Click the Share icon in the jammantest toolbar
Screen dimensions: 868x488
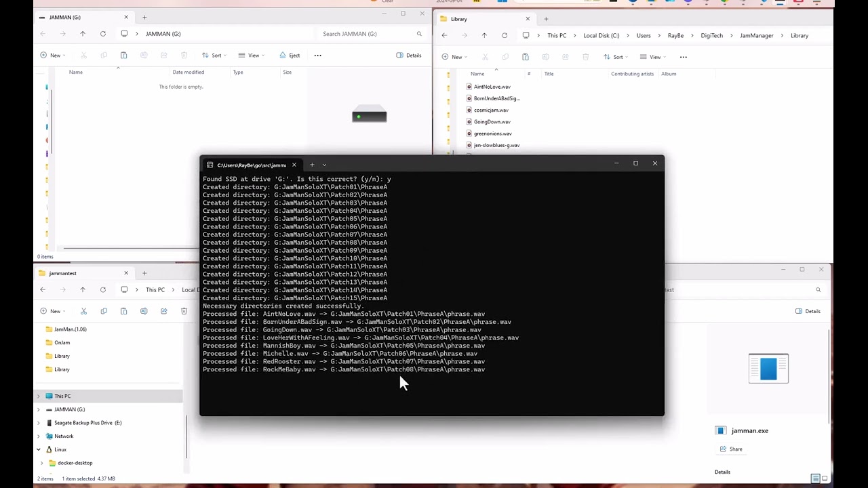click(x=163, y=311)
